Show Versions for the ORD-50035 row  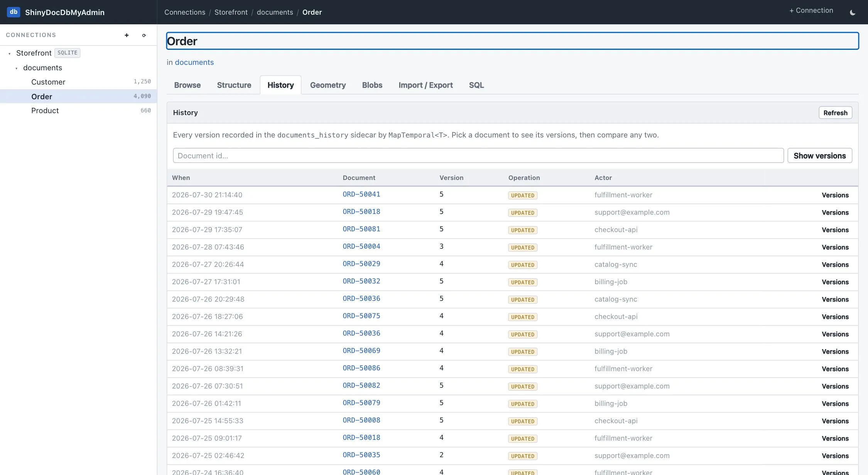click(x=835, y=456)
